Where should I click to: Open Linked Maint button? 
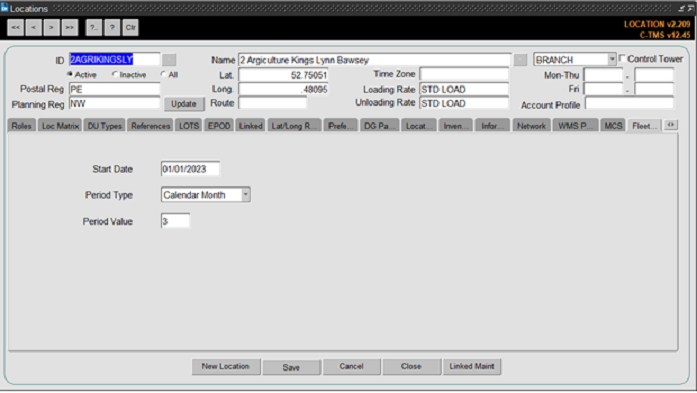point(472,366)
